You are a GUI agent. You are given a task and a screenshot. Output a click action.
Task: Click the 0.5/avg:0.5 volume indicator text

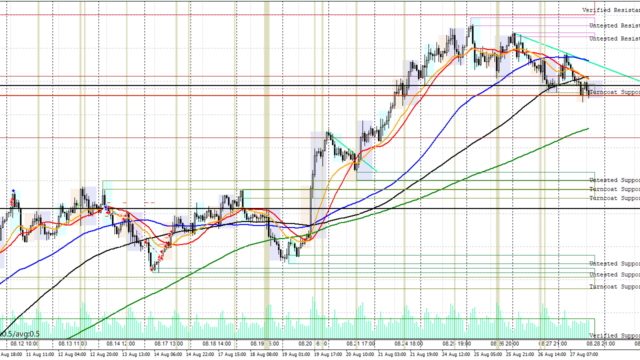click(x=20, y=334)
